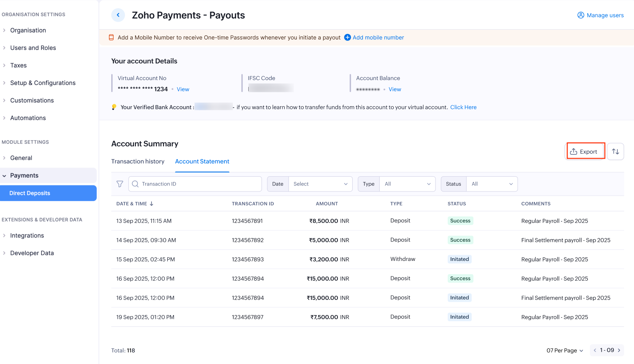The image size is (634, 364).
Task: Open the Status filter dropdown
Action: point(492,184)
